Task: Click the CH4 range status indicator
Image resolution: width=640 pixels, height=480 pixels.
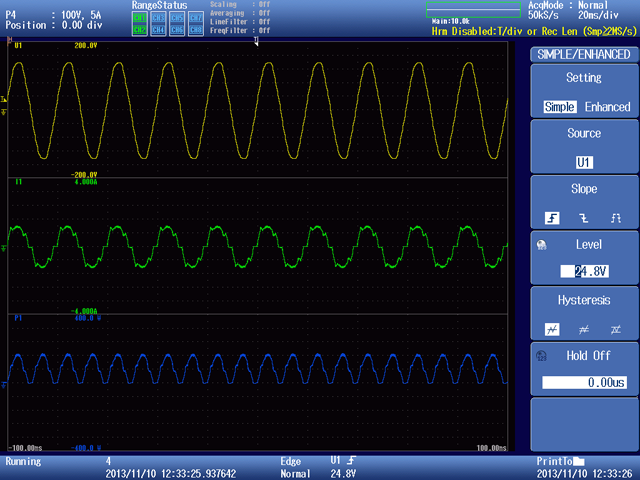Action: coord(158,30)
